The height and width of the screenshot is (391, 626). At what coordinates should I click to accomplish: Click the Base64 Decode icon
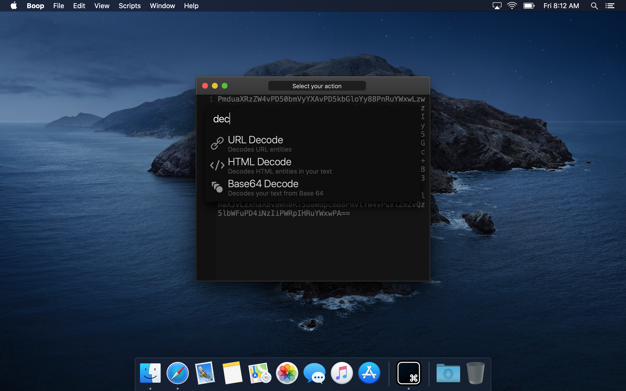tap(217, 187)
